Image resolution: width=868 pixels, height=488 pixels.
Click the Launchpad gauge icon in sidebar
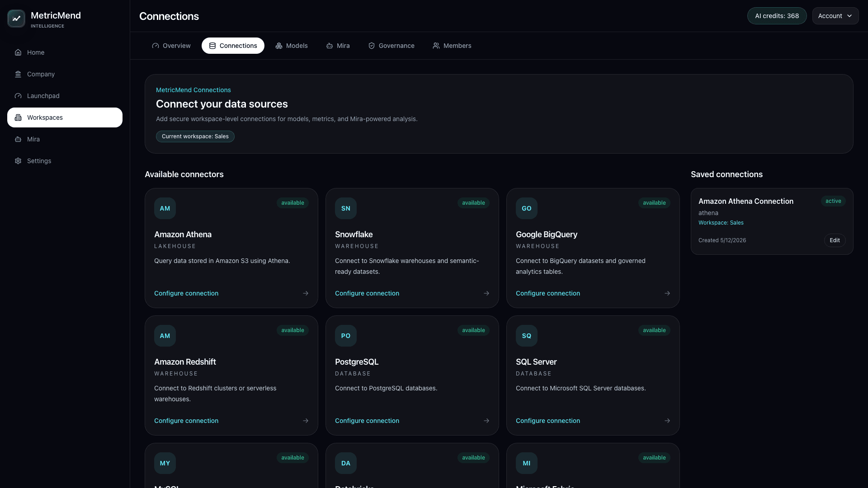[18, 96]
